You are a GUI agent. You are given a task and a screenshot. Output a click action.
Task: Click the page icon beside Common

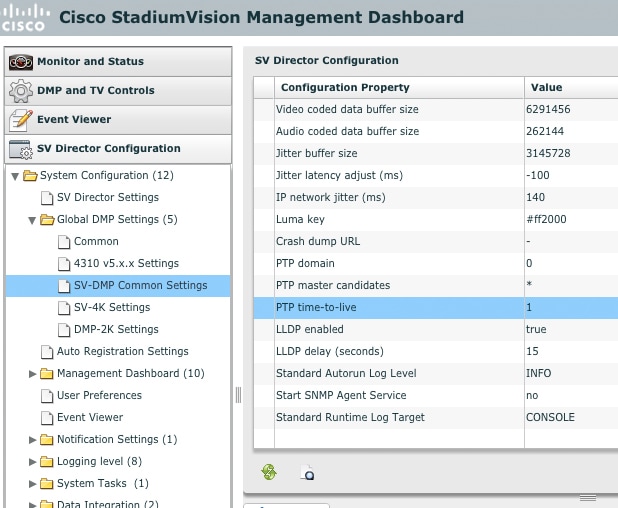pos(64,242)
